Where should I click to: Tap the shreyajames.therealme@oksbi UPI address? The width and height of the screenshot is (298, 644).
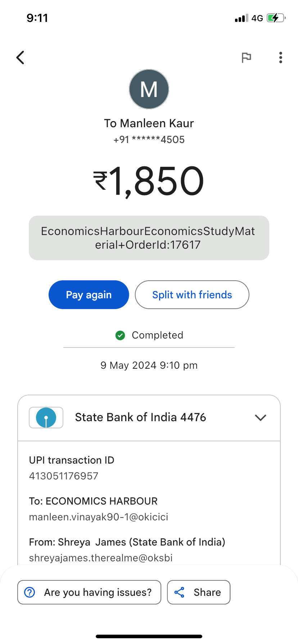[x=101, y=558]
